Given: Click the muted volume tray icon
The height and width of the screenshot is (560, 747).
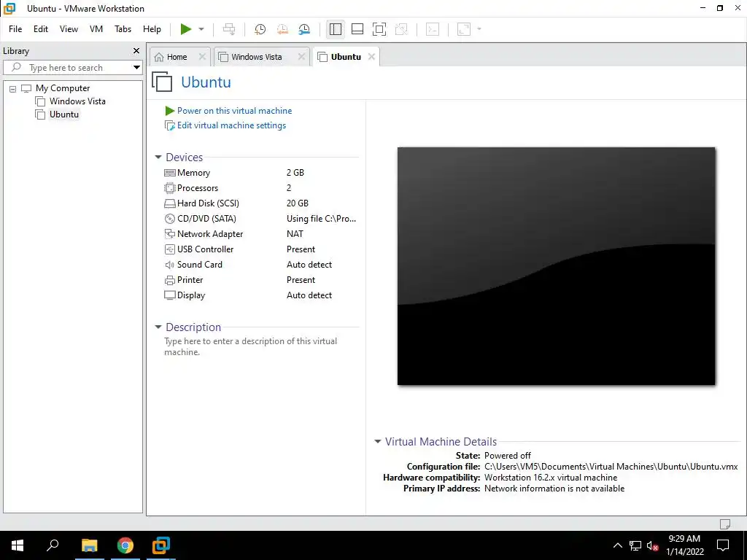Looking at the screenshot, I should click(x=652, y=545).
